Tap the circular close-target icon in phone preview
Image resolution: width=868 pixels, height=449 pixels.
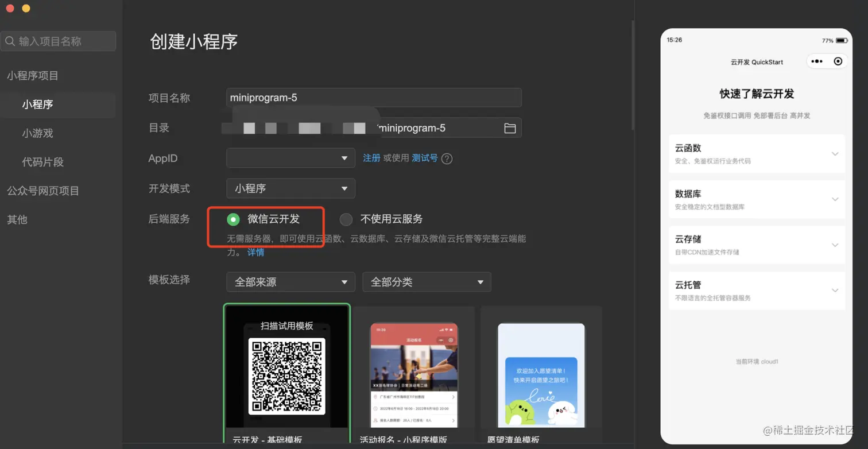(838, 61)
